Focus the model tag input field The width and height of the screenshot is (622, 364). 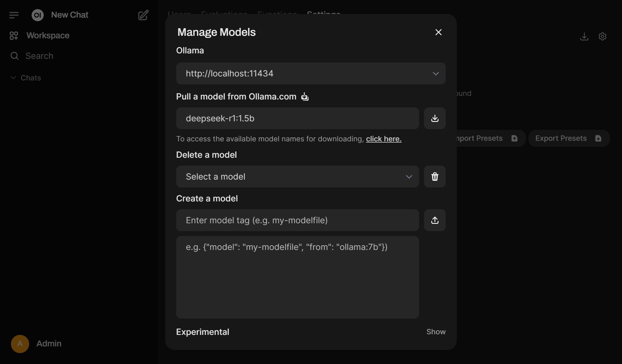click(x=297, y=220)
